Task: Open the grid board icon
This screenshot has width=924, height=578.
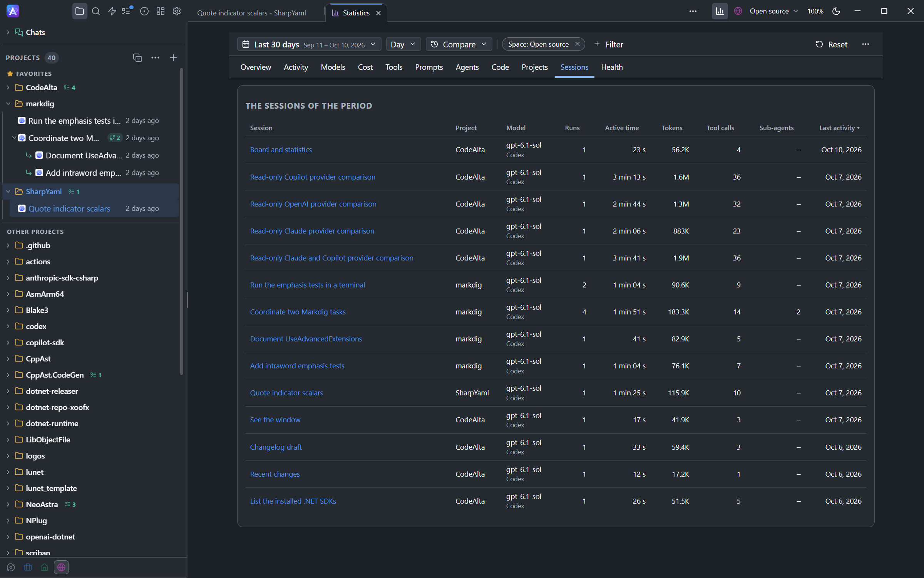Action: pyautogui.click(x=161, y=11)
